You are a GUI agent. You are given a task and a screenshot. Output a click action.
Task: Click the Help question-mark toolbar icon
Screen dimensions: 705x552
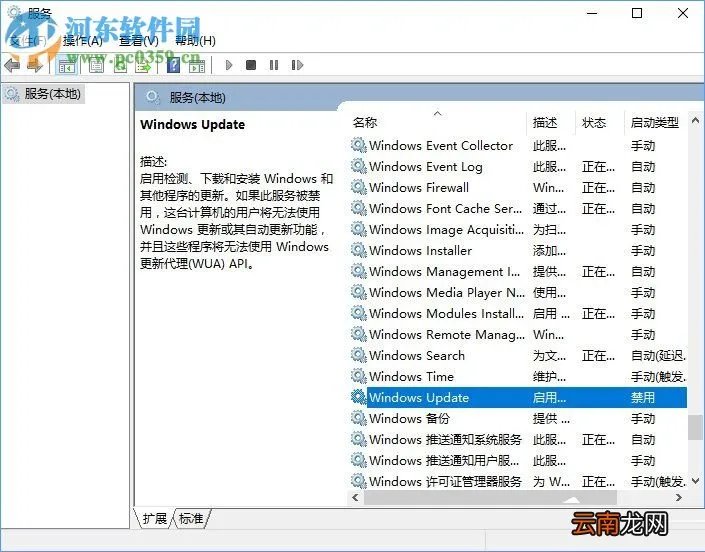173,66
